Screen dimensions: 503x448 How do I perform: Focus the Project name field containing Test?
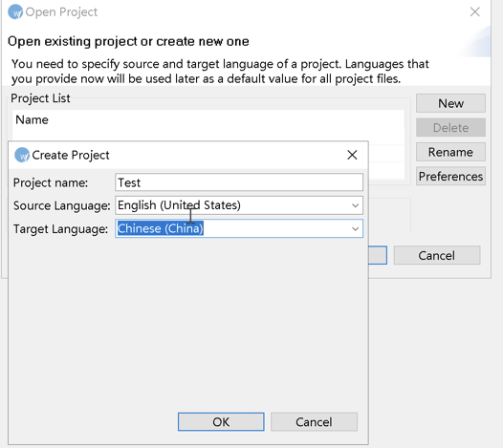tap(239, 182)
